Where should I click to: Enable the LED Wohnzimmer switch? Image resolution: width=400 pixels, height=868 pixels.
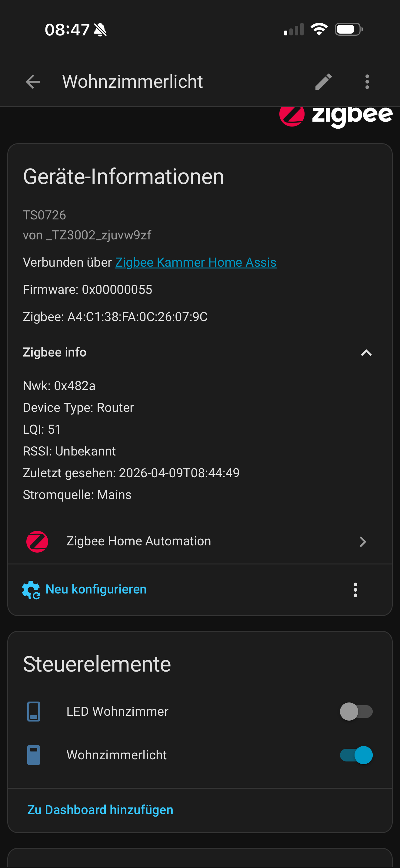[356, 711]
